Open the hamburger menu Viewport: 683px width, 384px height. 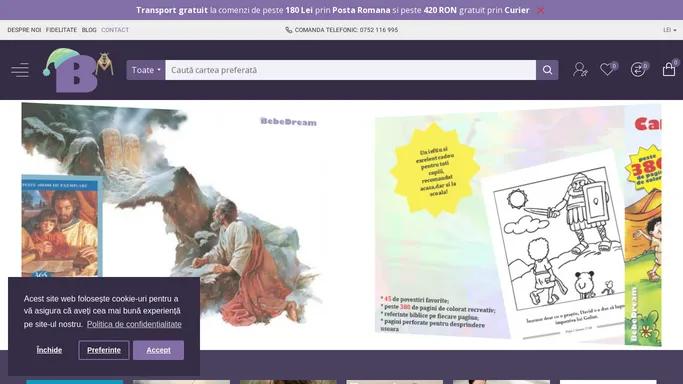pyautogui.click(x=20, y=70)
